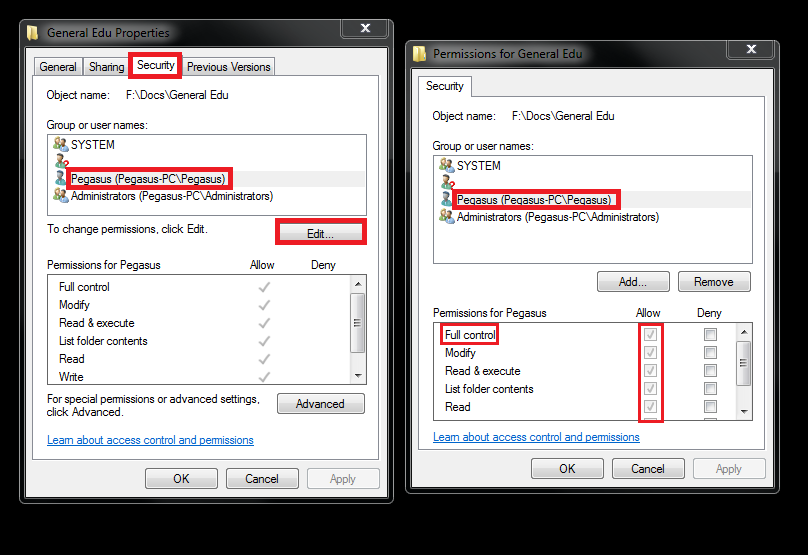
Task: Switch to the Sharing tab
Action: (106, 67)
